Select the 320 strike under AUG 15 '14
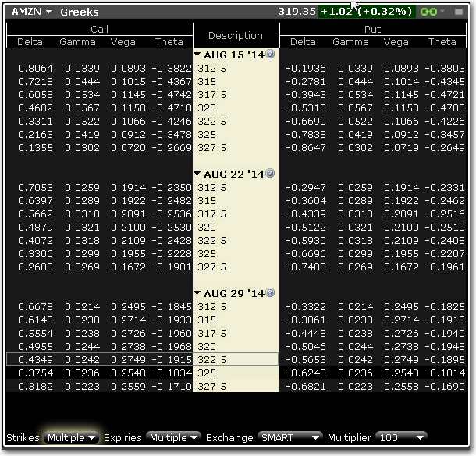The image size is (476, 456). coord(207,108)
